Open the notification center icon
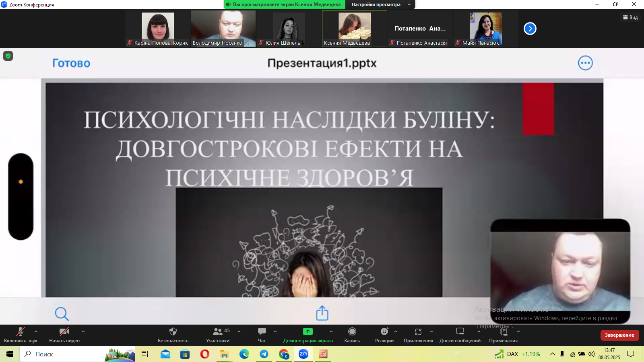644x362 pixels. [x=631, y=354]
